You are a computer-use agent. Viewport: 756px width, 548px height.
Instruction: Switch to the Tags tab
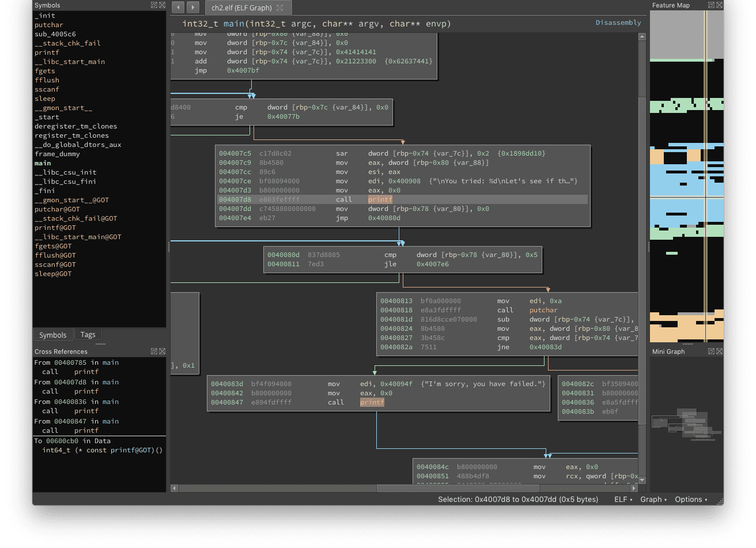tap(88, 335)
